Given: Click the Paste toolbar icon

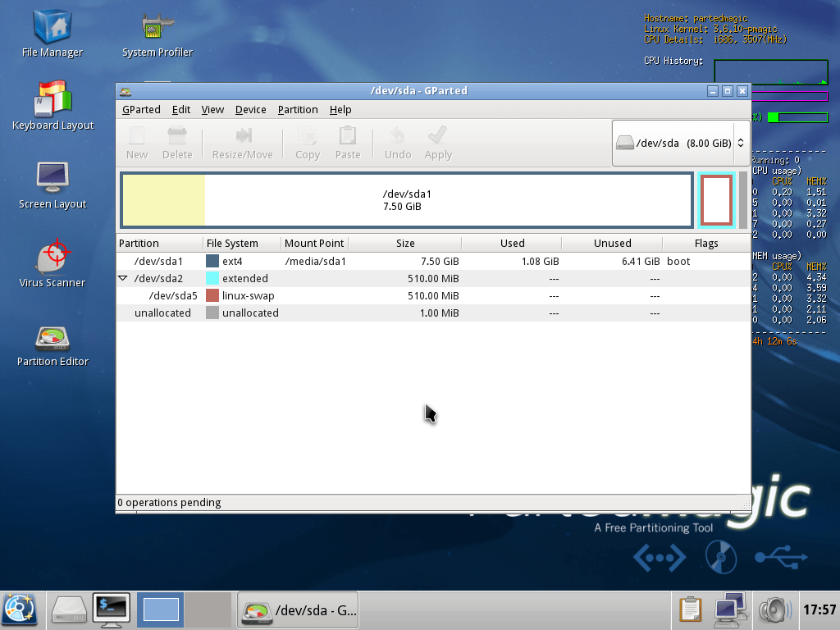Looking at the screenshot, I should (x=348, y=142).
